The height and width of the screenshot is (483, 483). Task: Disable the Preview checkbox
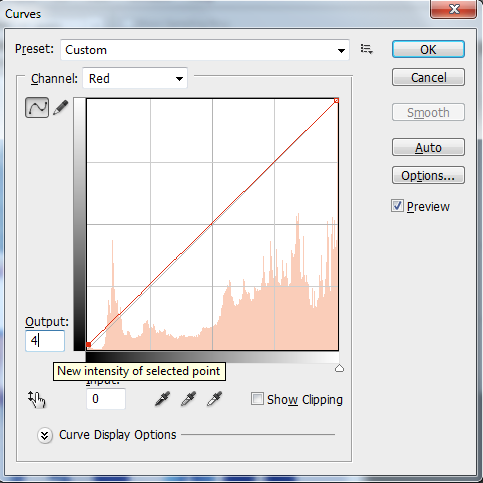397,206
